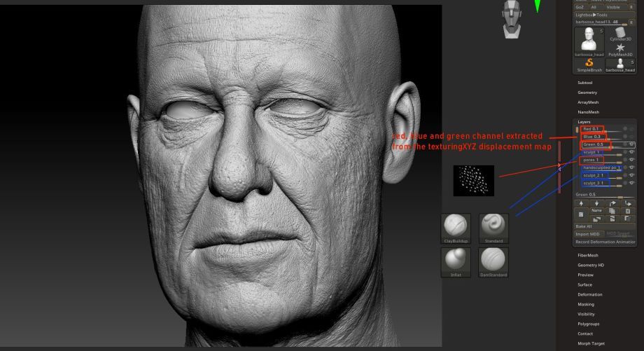
Task: Expand the Geometry section
Action: [587, 92]
